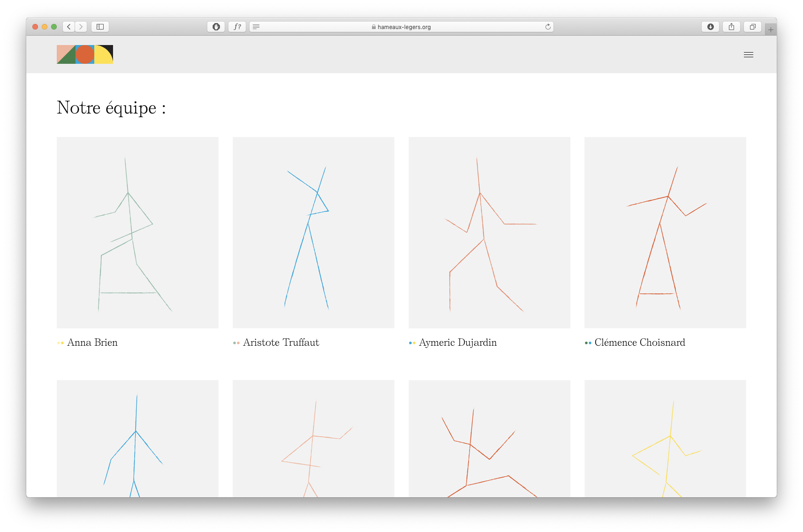Click the hameaux-legers.org address field

click(403, 27)
